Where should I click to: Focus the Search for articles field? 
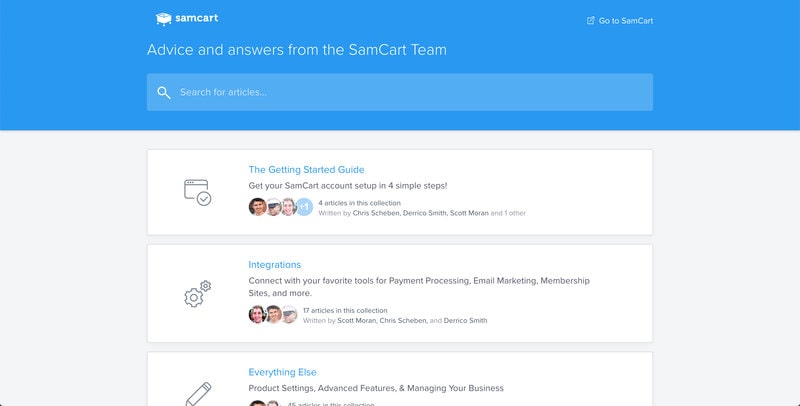tap(399, 92)
